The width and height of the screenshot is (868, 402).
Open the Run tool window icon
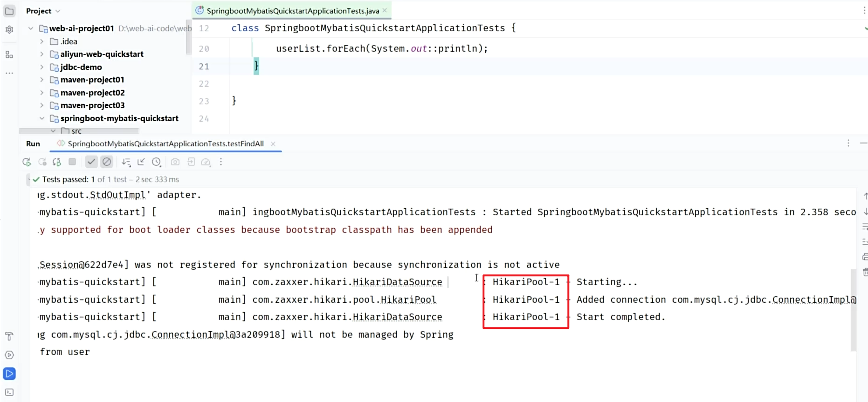[9, 374]
